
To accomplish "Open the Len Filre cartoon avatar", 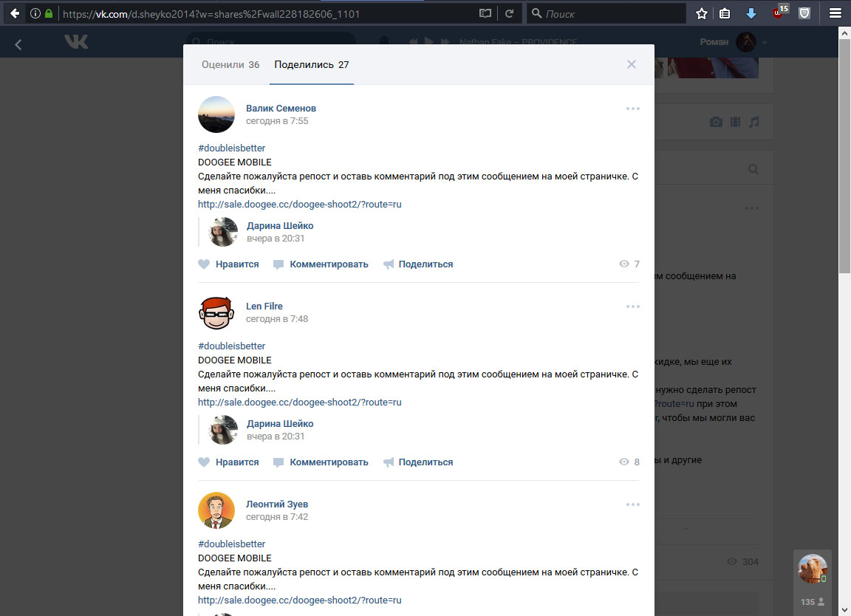I will coord(216,312).
